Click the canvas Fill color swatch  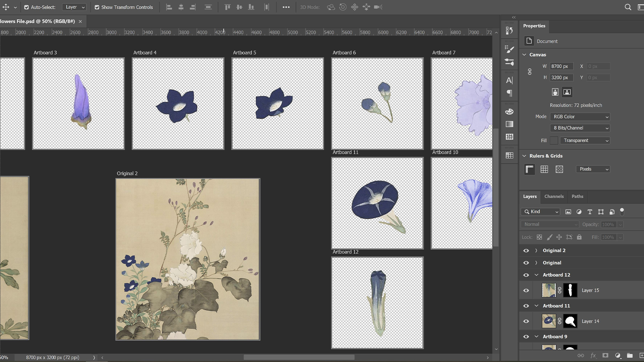tap(554, 140)
